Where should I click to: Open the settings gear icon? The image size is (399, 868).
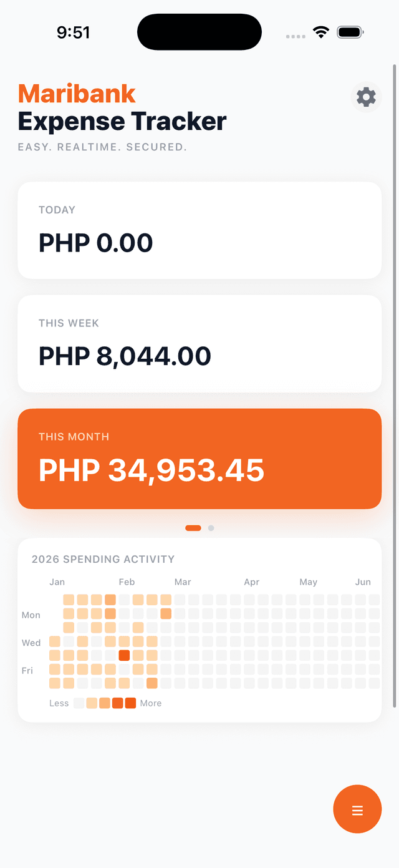click(365, 97)
